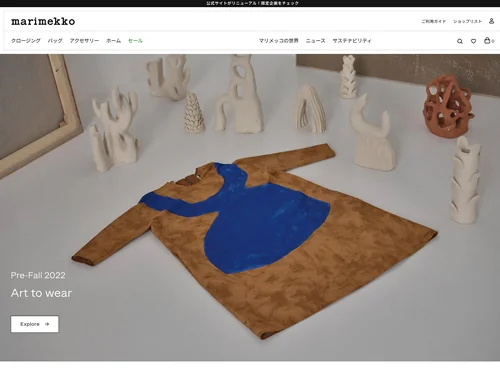The width and height of the screenshot is (500, 375).
Task: Click the top announcement banner text
Action: coord(252,3)
